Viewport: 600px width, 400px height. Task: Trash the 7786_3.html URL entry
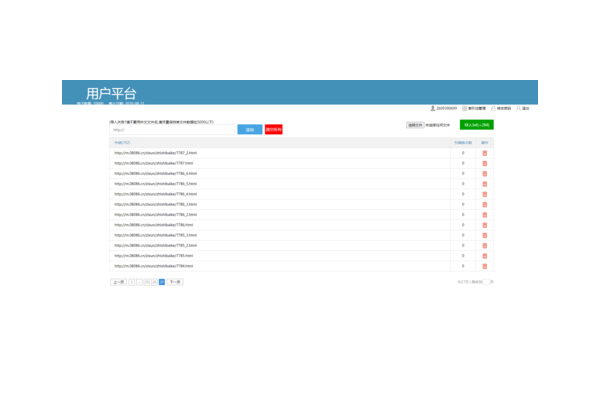pos(485,204)
